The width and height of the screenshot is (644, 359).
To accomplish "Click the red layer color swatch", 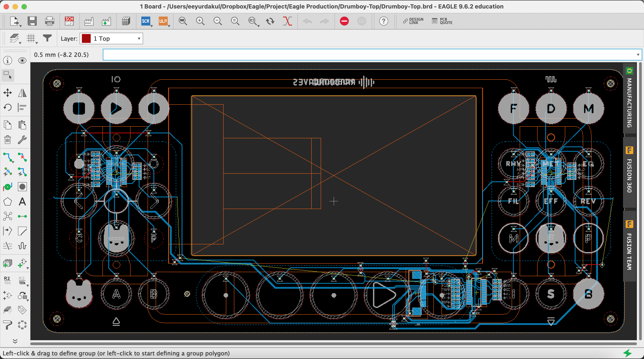I will tap(86, 38).
